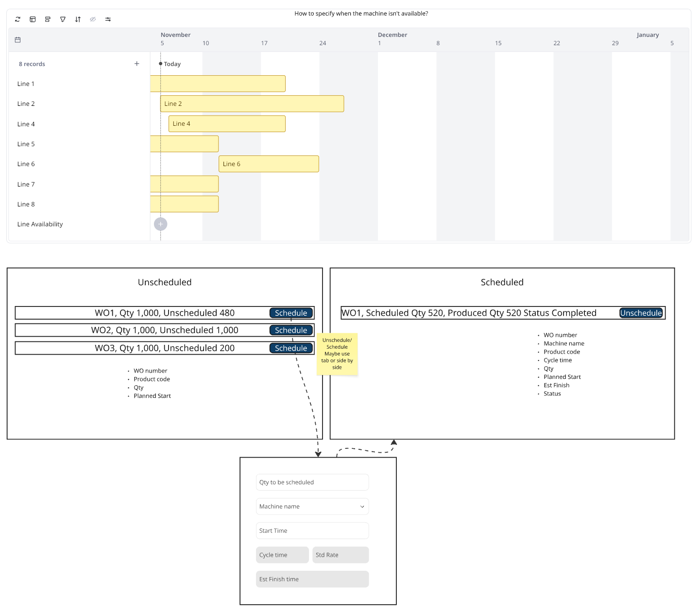700x613 pixels.
Task: Click the sort arrows icon
Action: pyautogui.click(x=78, y=19)
